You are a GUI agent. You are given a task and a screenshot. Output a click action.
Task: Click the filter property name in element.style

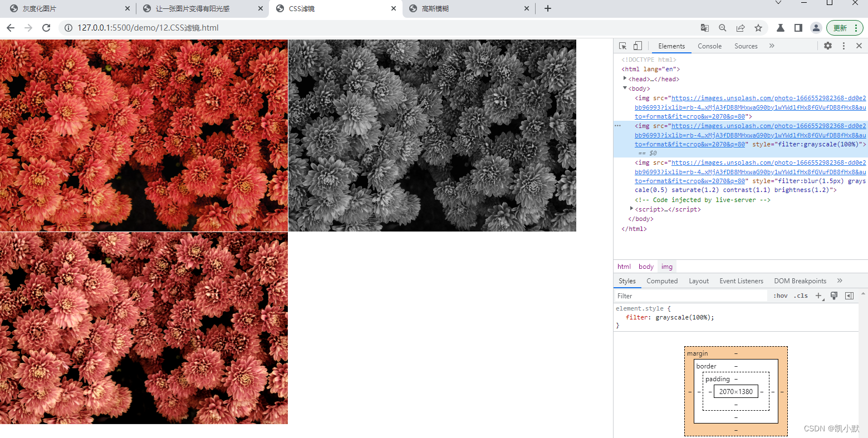pyautogui.click(x=636, y=317)
